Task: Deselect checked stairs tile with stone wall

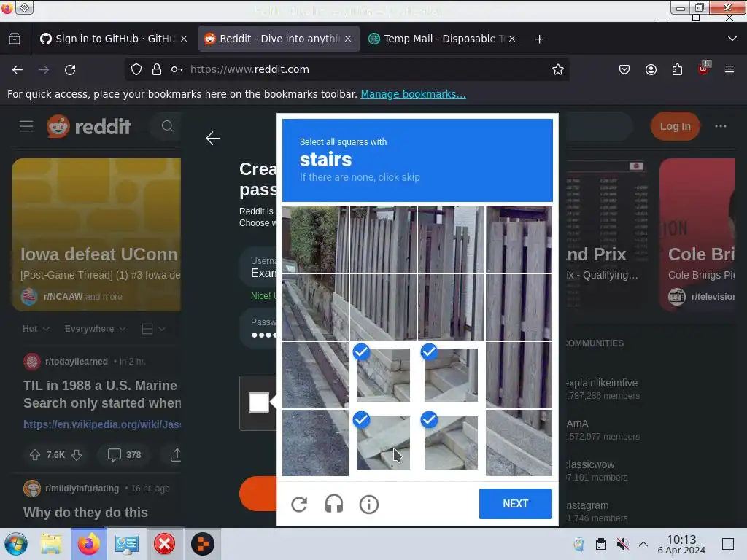Action: click(x=383, y=375)
